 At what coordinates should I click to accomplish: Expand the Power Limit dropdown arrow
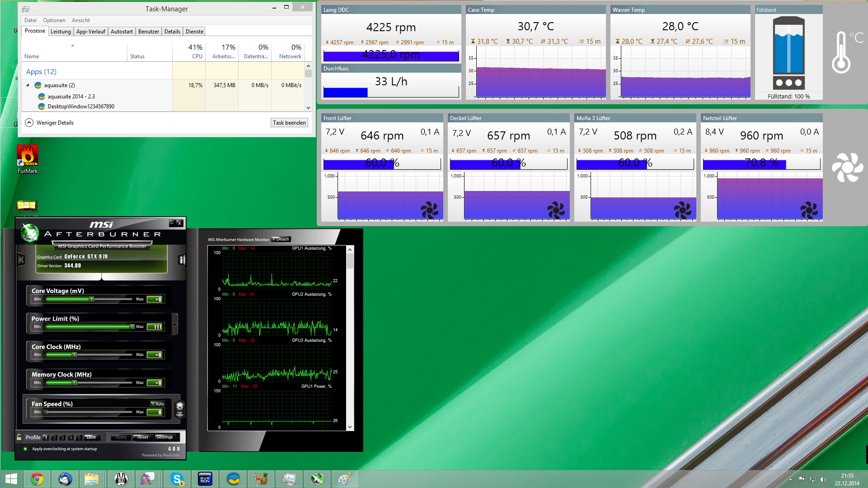pyautogui.click(x=174, y=325)
